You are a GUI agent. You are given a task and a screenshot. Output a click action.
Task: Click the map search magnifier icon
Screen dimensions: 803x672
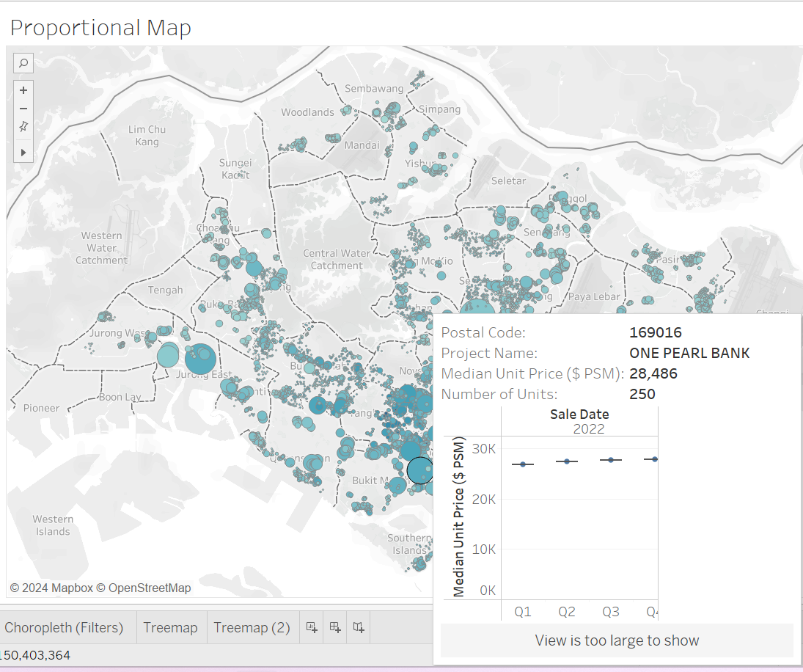[x=23, y=63]
